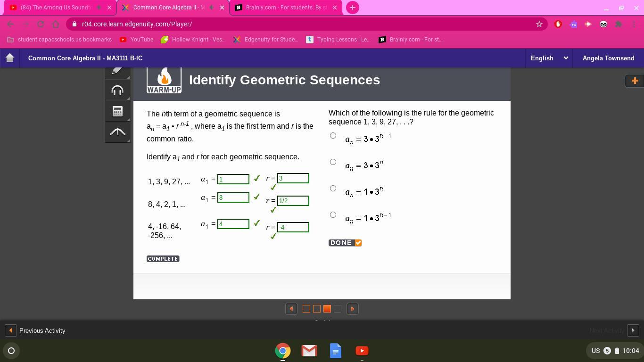Open the browser three-dot menu
The height and width of the screenshot is (362, 644).
click(634, 24)
